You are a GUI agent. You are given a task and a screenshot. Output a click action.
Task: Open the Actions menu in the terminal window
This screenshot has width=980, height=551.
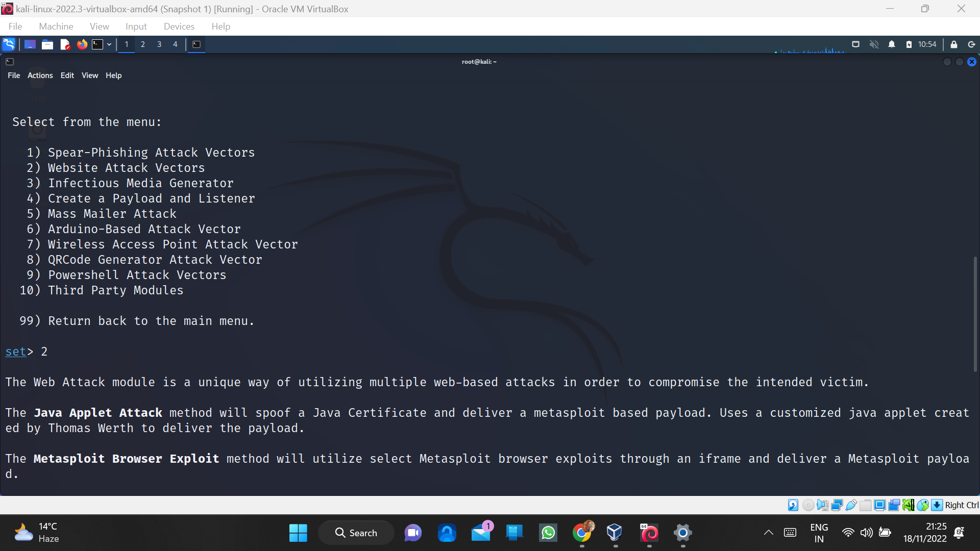[40, 75]
